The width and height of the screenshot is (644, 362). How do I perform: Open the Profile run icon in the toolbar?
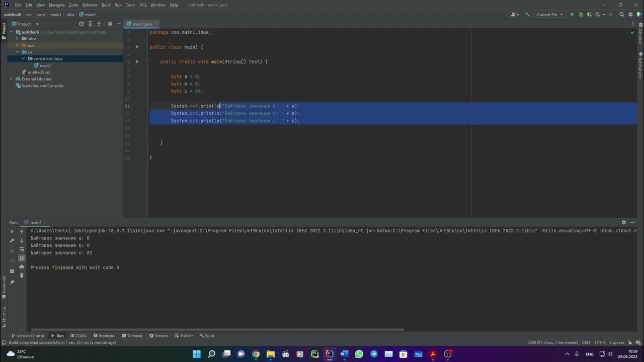click(598, 15)
